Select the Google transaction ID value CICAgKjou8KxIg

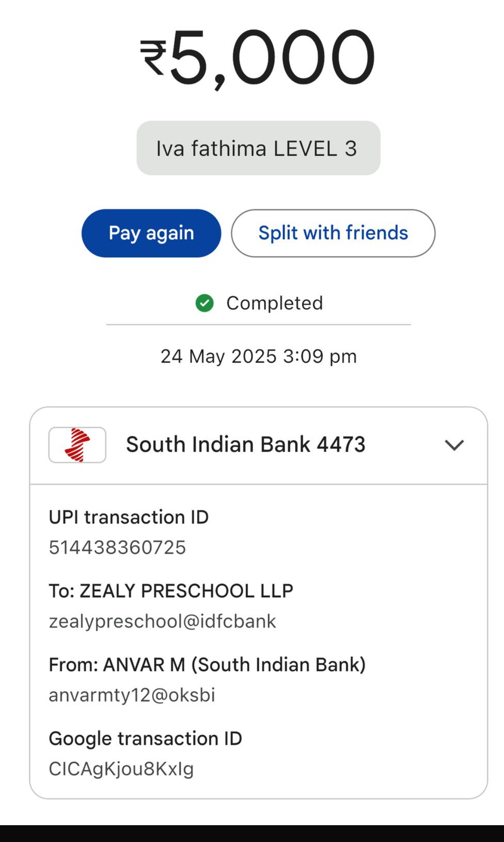(x=121, y=769)
